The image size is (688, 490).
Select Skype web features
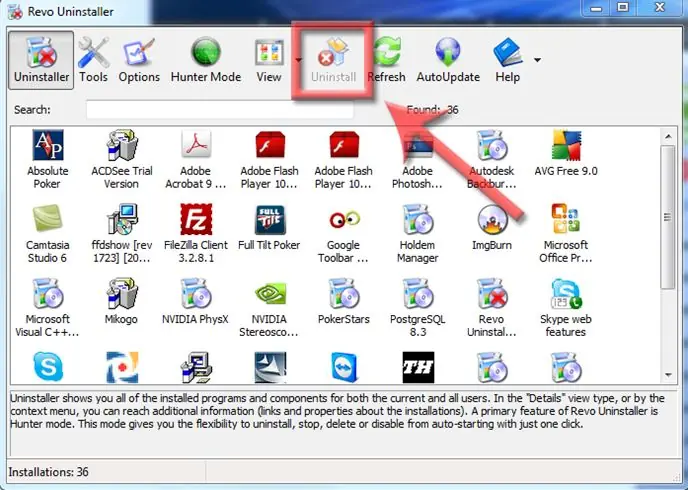[566, 307]
